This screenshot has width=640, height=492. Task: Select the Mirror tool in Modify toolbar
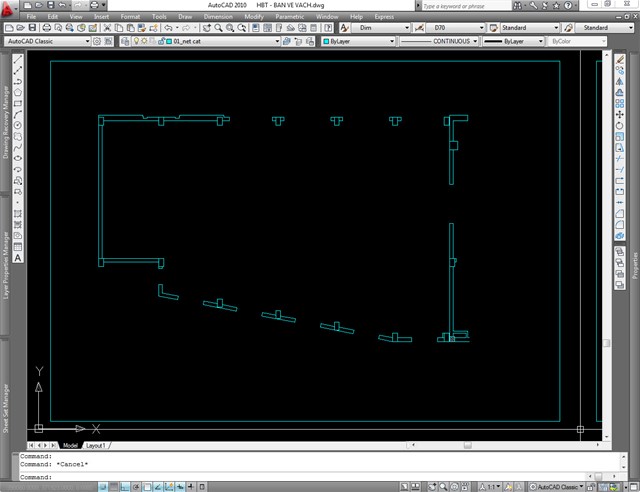click(x=620, y=82)
